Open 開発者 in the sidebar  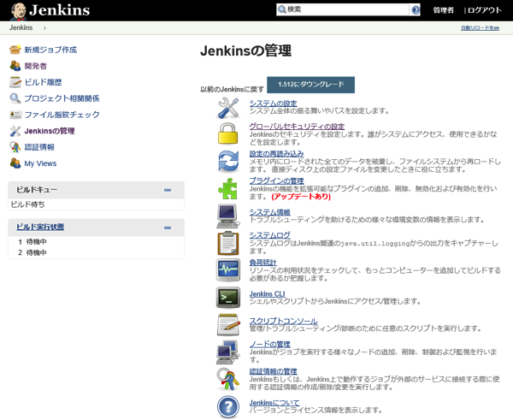click(x=35, y=66)
